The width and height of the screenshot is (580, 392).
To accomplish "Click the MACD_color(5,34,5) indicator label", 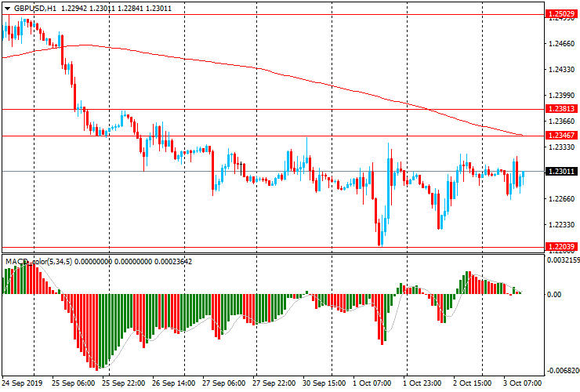I will click(x=39, y=262).
